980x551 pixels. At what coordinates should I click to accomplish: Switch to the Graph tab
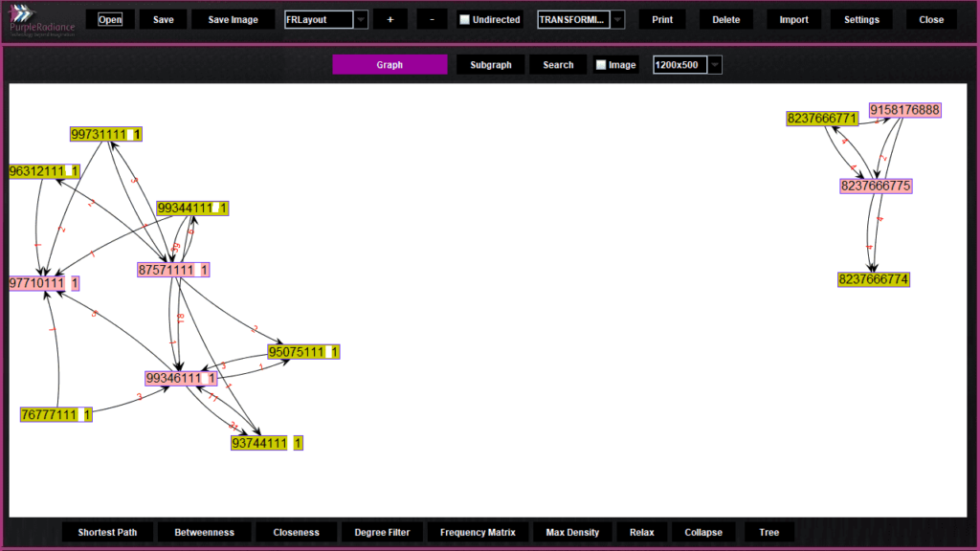[390, 65]
